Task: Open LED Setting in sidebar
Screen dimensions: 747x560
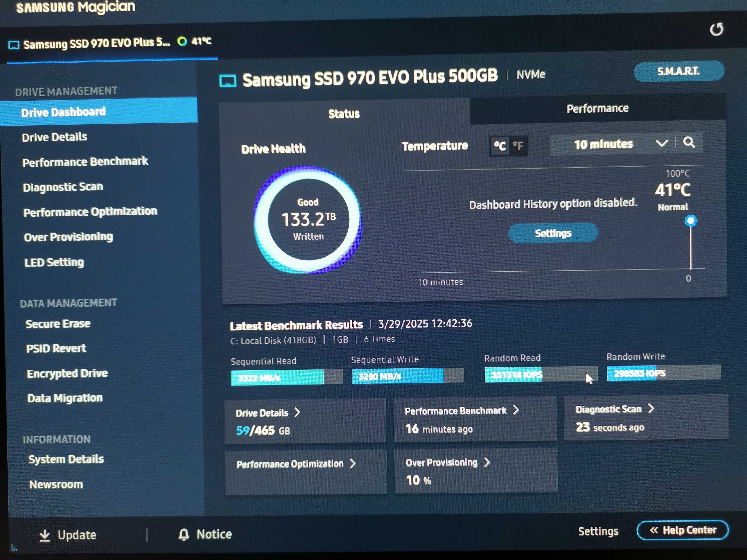Action: point(54,262)
